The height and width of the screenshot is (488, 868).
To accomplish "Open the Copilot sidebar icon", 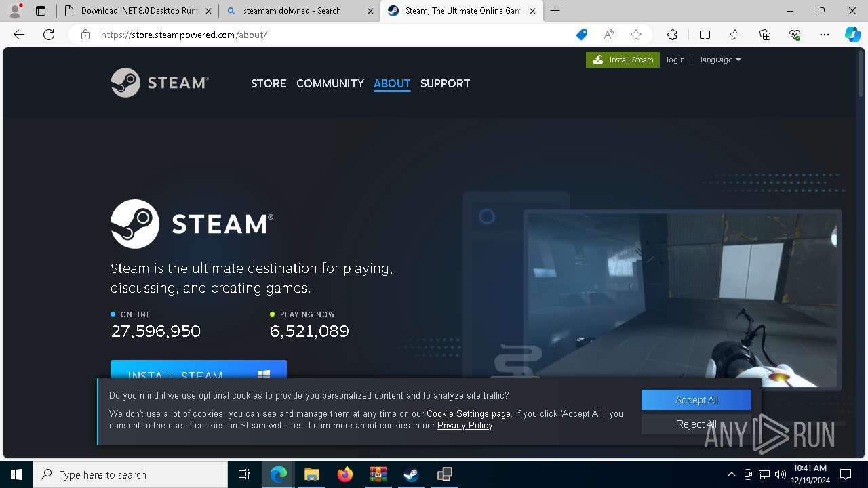I will click(852, 35).
